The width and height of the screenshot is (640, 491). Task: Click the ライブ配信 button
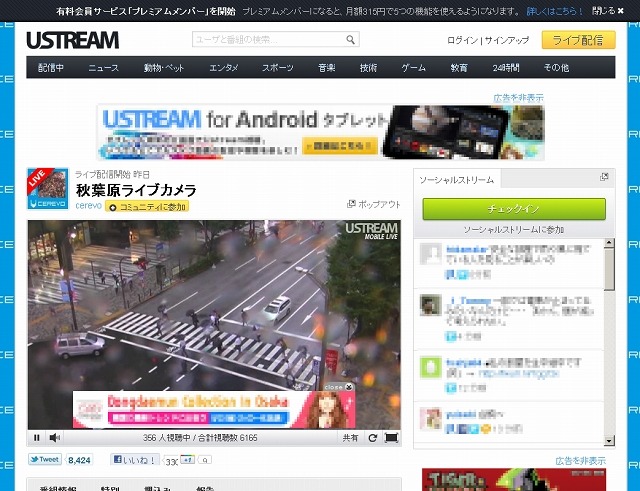578,40
